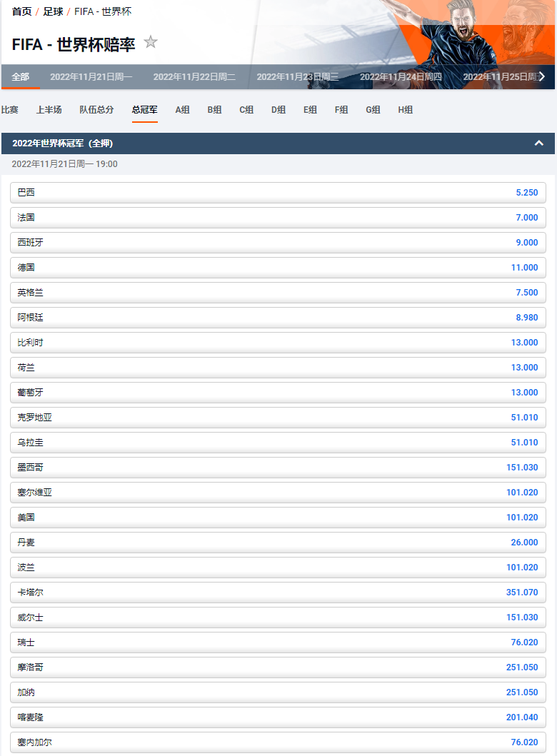Switch to B组 tab
Screen dimensions: 557x756
click(215, 110)
